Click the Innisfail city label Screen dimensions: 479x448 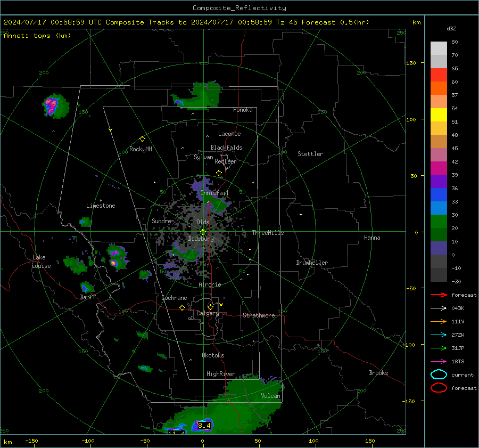214,193
